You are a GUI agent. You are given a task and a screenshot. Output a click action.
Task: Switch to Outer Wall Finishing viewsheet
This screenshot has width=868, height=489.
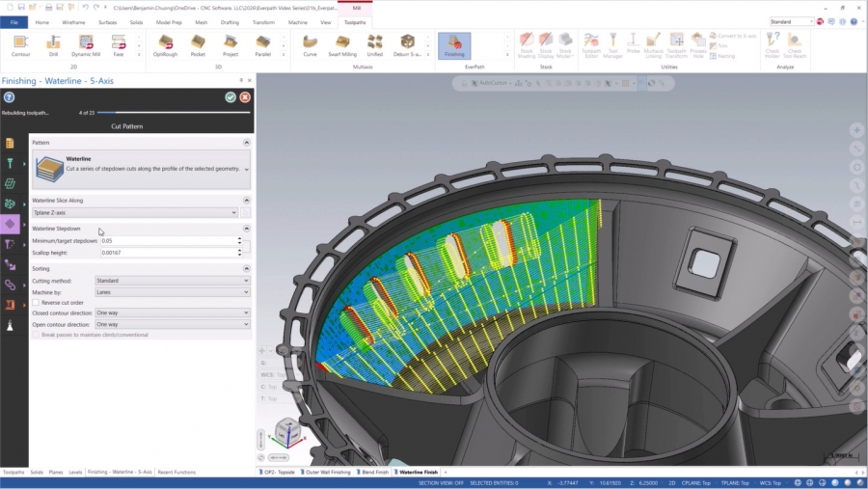326,473
